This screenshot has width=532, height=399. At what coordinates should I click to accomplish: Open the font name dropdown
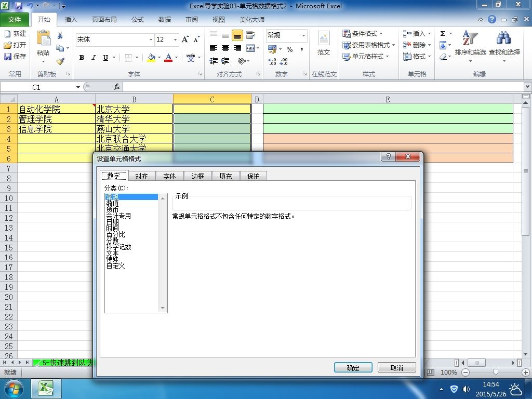(x=151, y=39)
